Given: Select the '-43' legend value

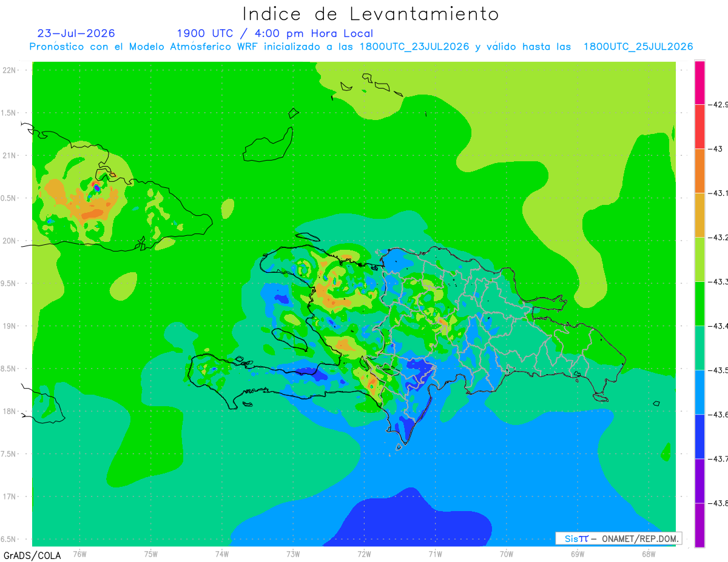Looking at the screenshot, I should pos(715,149).
